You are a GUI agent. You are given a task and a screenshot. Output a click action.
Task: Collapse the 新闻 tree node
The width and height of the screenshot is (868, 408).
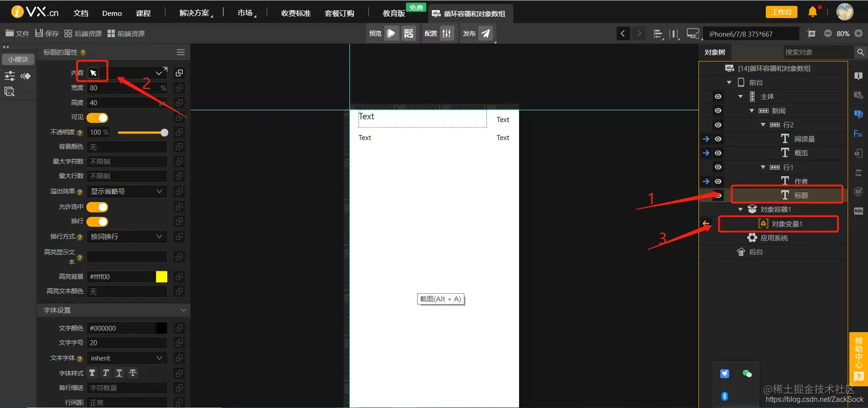pos(752,111)
